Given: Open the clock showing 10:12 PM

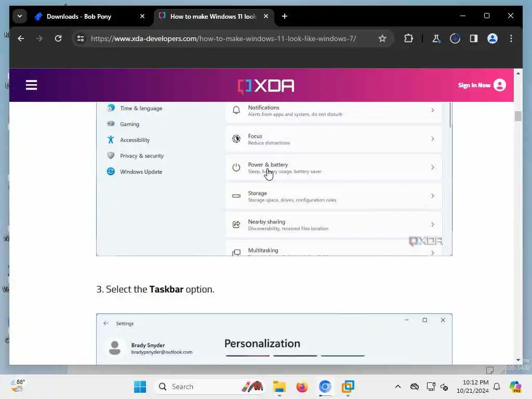Looking at the screenshot, I should (472, 387).
